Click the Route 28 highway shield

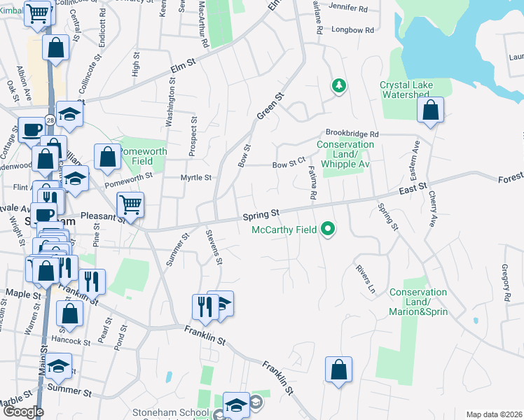pos(50,120)
